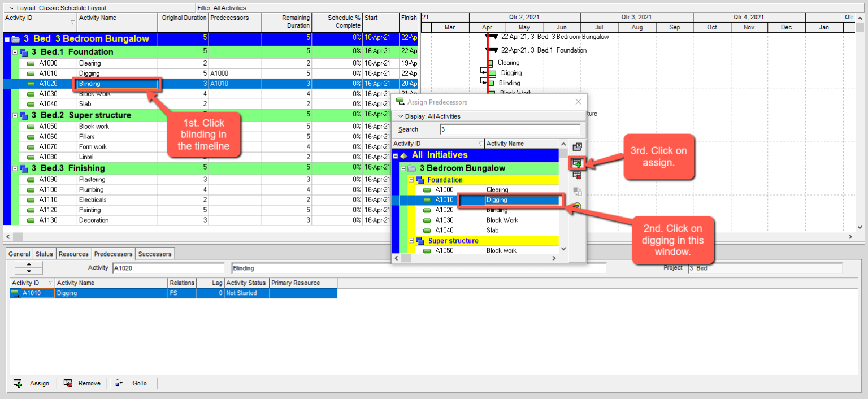Click the close-display window icon atop the dialog toolbar

click(577, 146)
